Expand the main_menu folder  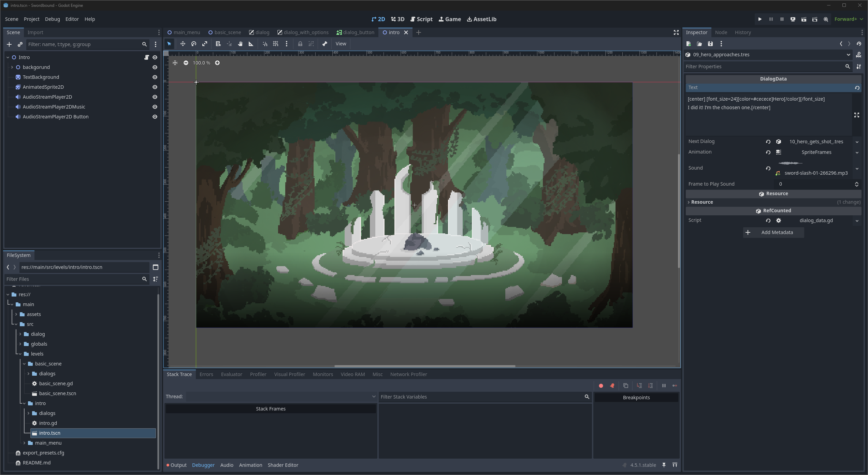click(x=24, y=443)
